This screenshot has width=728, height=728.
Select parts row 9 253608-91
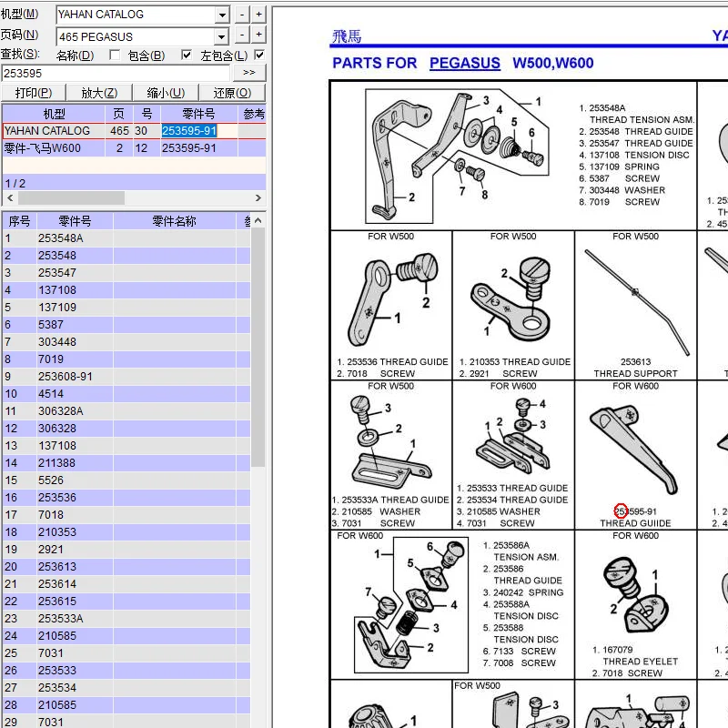click(x=126, y=377)
